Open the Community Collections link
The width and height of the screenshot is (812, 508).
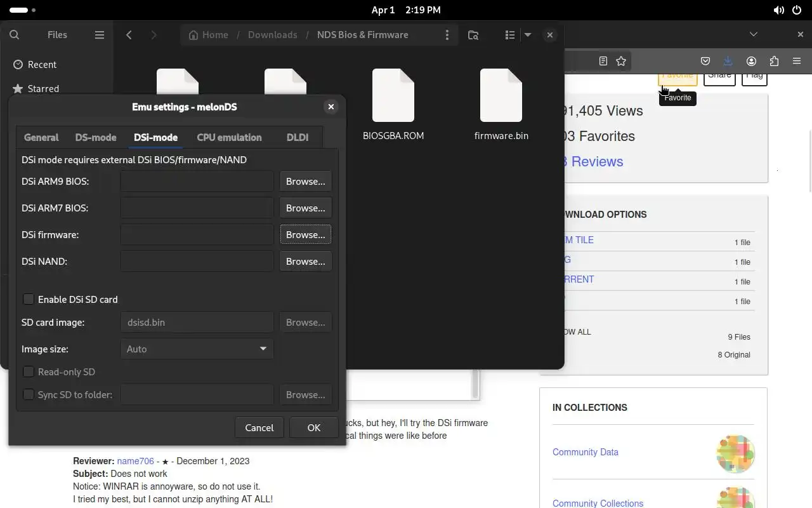tap(598, 503)
